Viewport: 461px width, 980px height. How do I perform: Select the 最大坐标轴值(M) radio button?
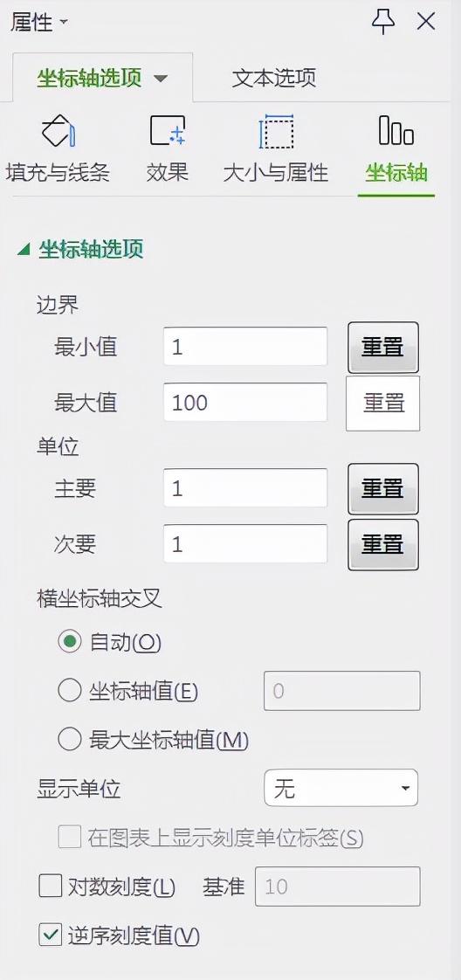click(x=69, y=740)
